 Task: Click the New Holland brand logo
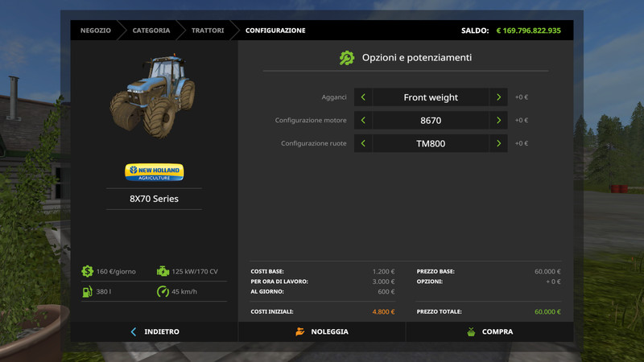tap(154, 172)
